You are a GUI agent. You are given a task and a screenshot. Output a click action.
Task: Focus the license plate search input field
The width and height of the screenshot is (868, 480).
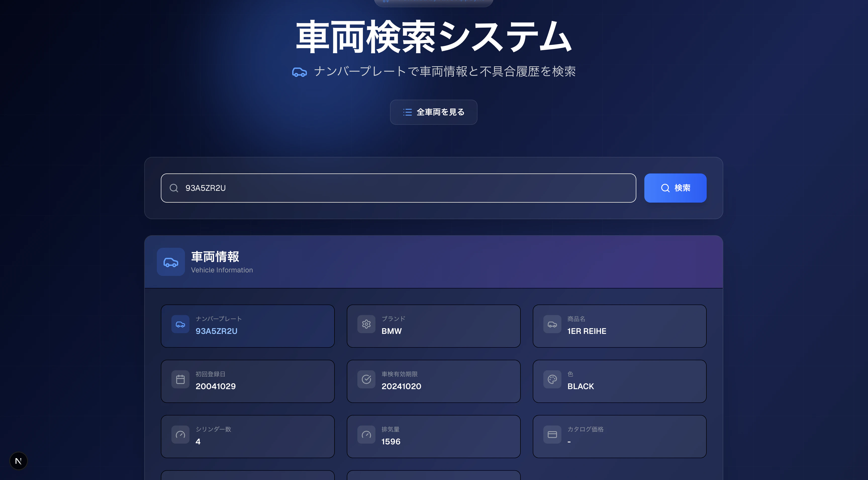pyautogui.click(x=398, y=188)
